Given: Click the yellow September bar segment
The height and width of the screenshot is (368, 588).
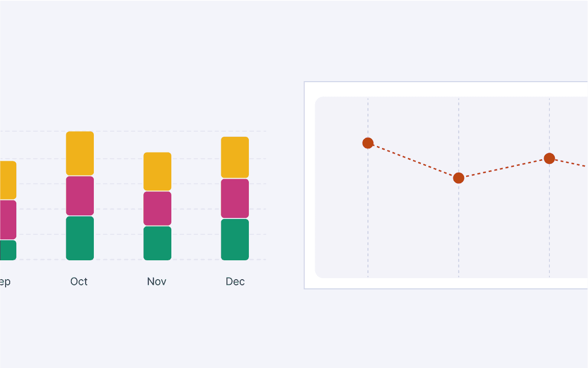Looking at the screenshot, I should (x=8, y=180).
